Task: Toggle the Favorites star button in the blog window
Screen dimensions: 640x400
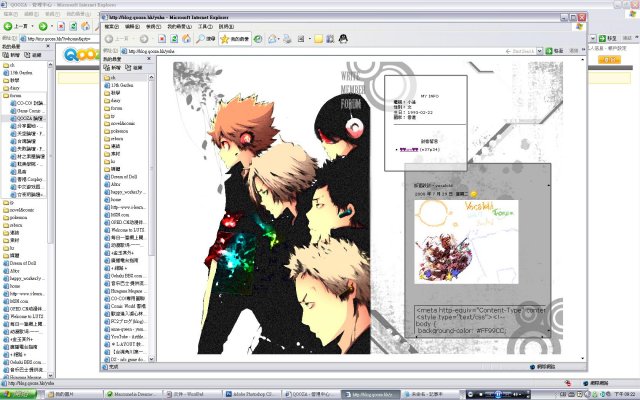Action: point(235,39)
